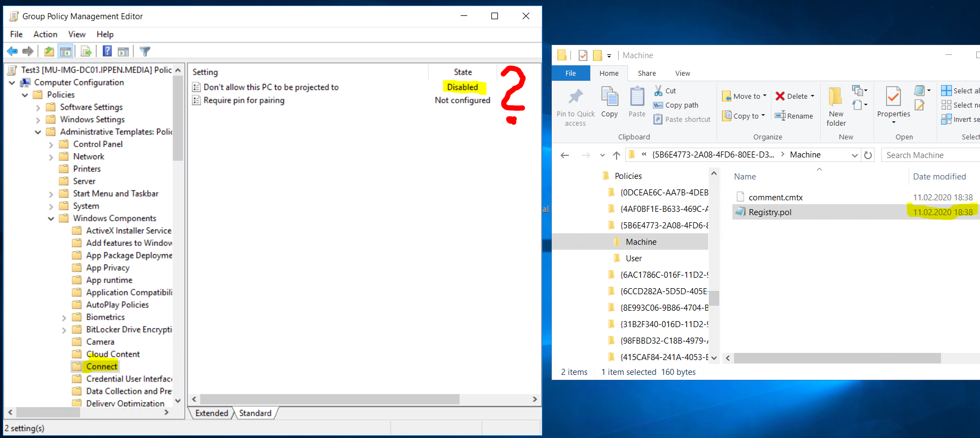This screenshot has width=980, height=438.
Task: Open the Explorer Share ribbon tab
Action: pos(647,73)
